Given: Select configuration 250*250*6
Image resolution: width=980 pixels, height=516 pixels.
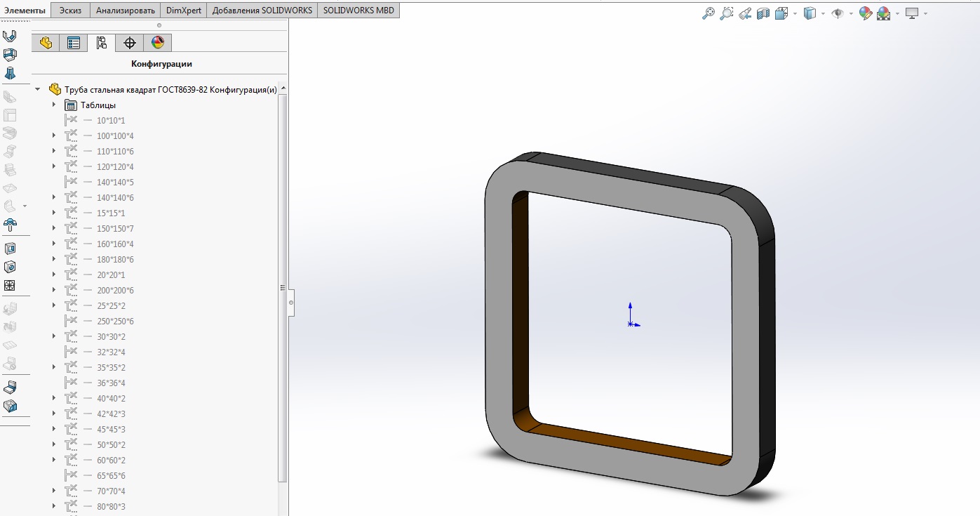Looking at the screenshot, I should (x=115, y=321).
